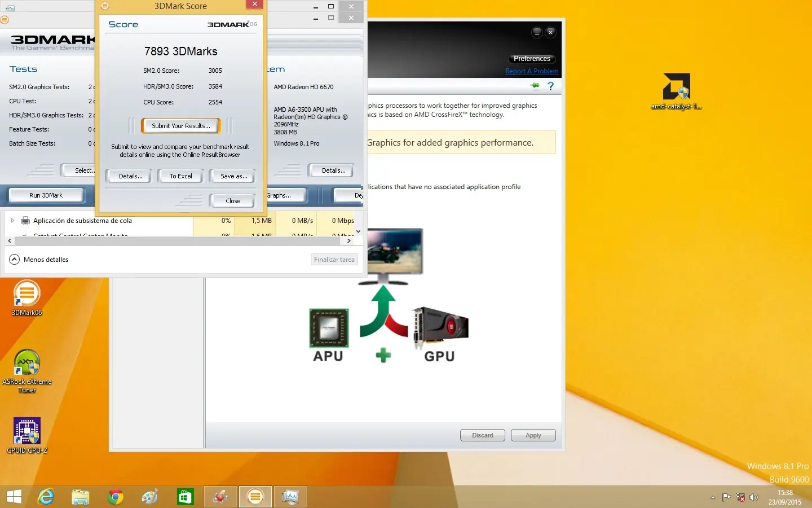Collapse Task Manager with Menos detalles
This screenshot has width=812, height=508.
[39, 260]
